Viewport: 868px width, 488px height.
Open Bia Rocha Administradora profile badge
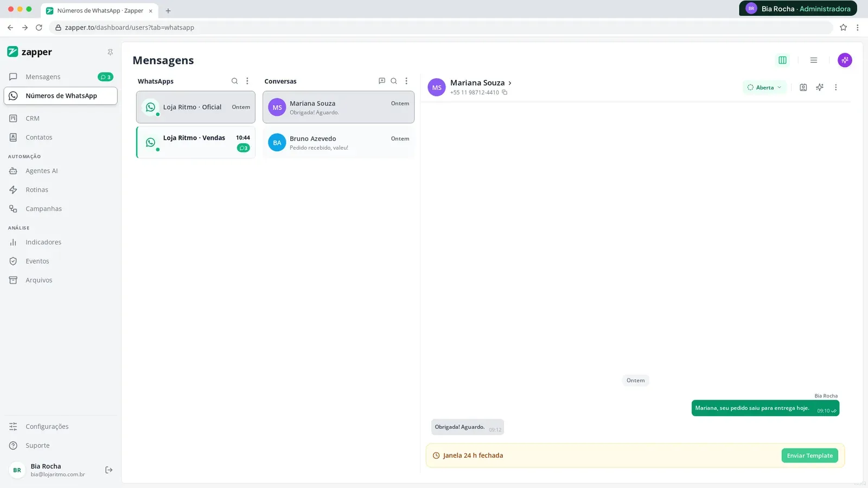click(x=798, y=9)
